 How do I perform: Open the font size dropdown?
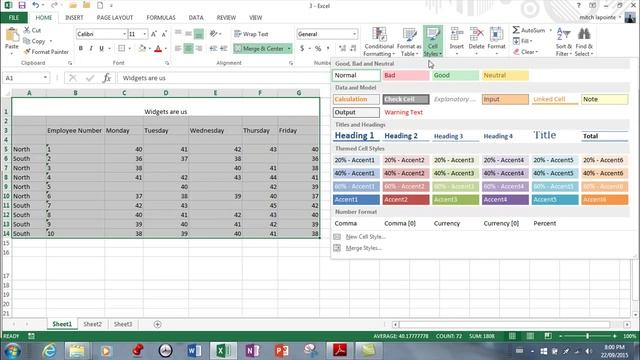[144, 34]
